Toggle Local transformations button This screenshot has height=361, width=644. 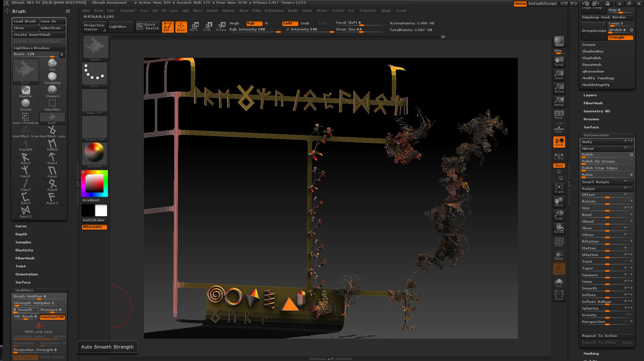click(559, 142)
